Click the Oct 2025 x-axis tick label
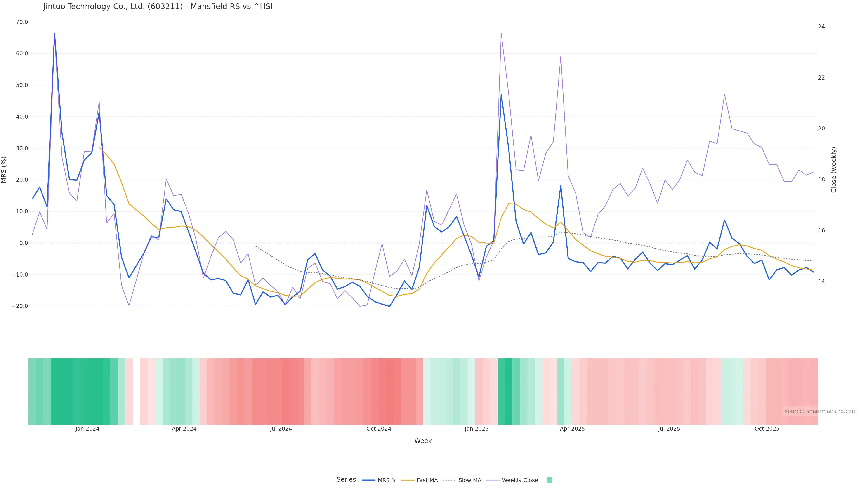Image resolution: width=868 pixels, height=488 pixels. 767,429
